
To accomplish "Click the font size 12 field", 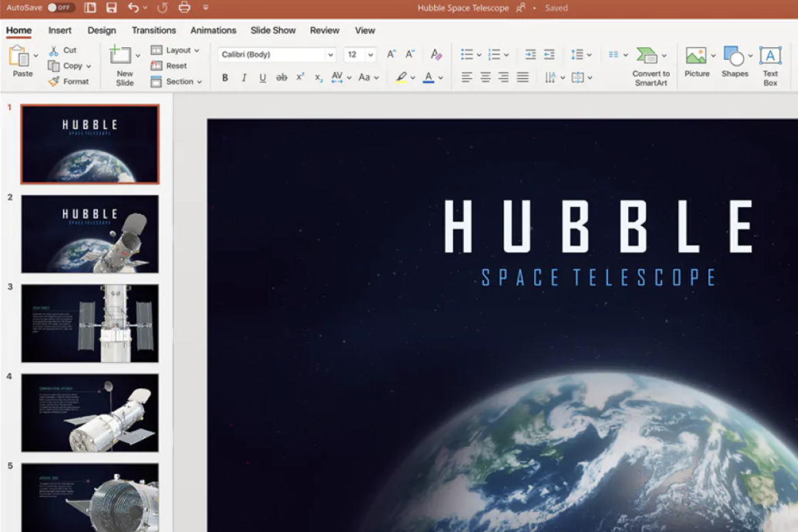I will 354,54.
